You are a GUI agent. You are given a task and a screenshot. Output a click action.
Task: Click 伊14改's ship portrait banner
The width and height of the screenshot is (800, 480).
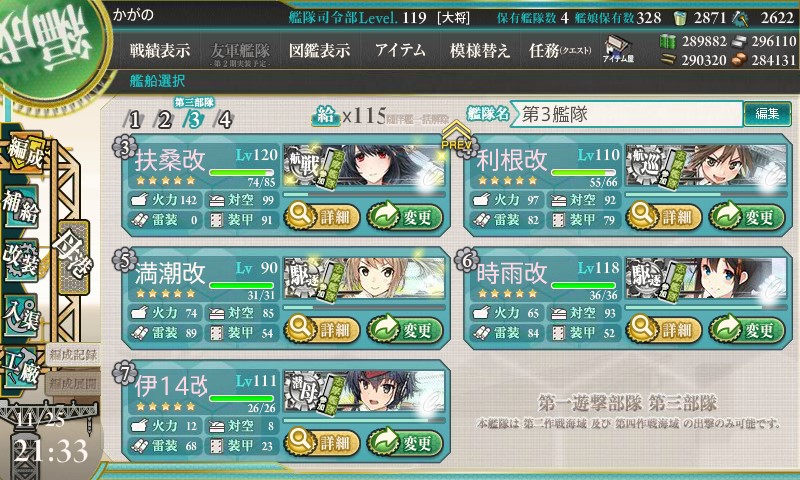click(x=364, y=392)
